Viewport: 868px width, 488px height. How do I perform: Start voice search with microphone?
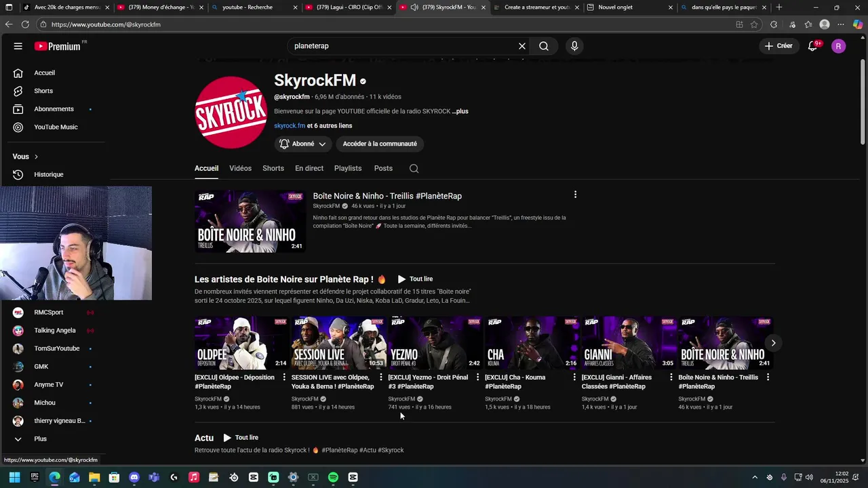(574, 46)
